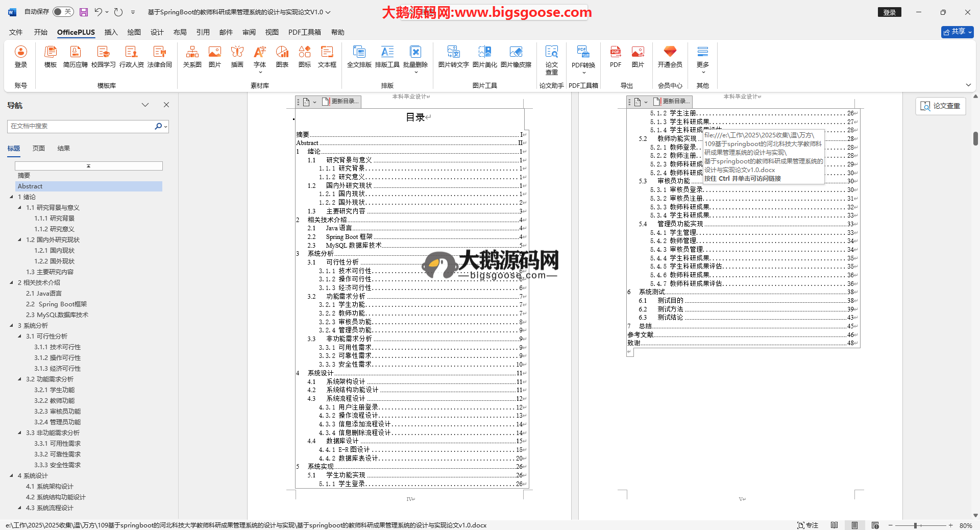980x530 pixels.
Task: Switch to the 页面 navigation tab
Action: [x=39, y=149]
